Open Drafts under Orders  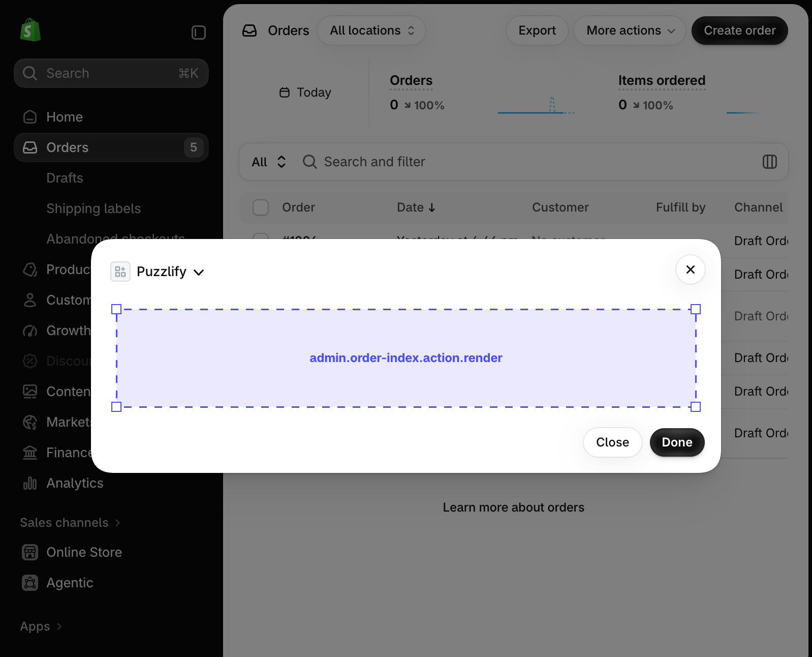click(x=65, y=178)
